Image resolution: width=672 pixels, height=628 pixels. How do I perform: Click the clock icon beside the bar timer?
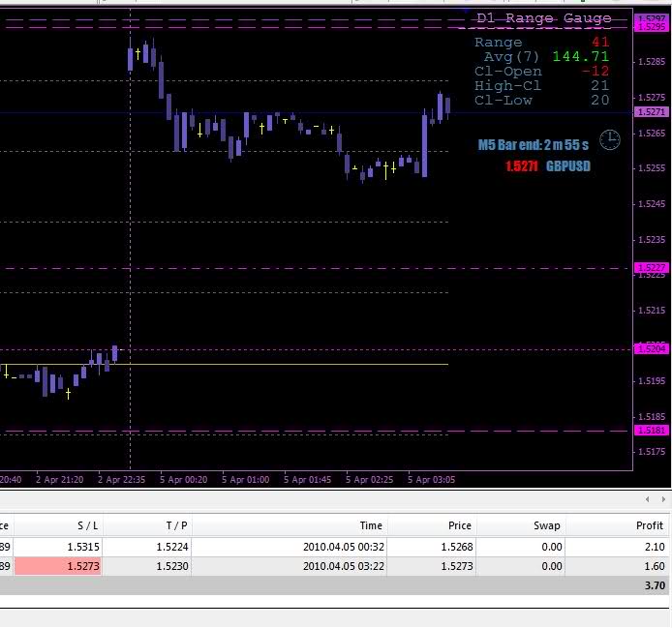(x=609, y=139)
